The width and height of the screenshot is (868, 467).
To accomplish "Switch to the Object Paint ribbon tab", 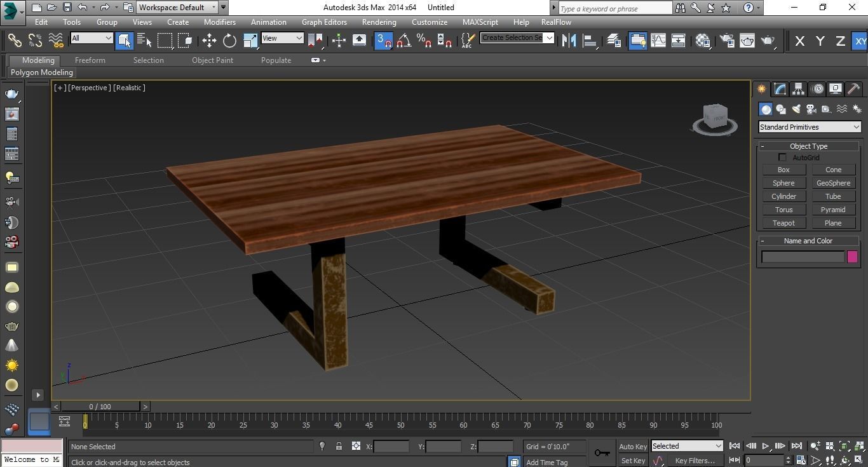I will pos(212,60).
